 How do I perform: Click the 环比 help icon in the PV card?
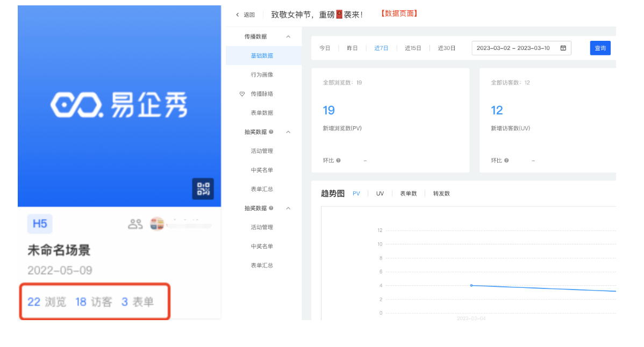(x=338, y=161)
